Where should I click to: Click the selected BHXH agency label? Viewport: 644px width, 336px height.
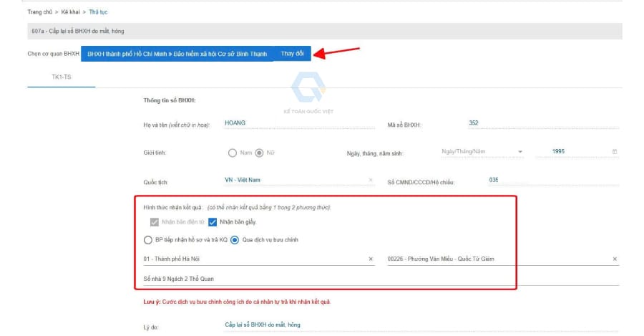pyautogui.click(x=177, y=54)
